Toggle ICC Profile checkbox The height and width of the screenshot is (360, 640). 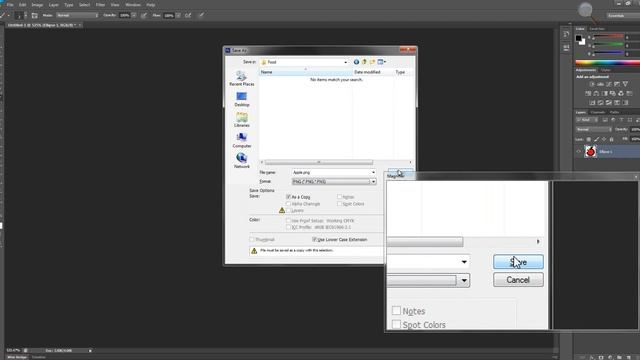(x=289, y=227)
